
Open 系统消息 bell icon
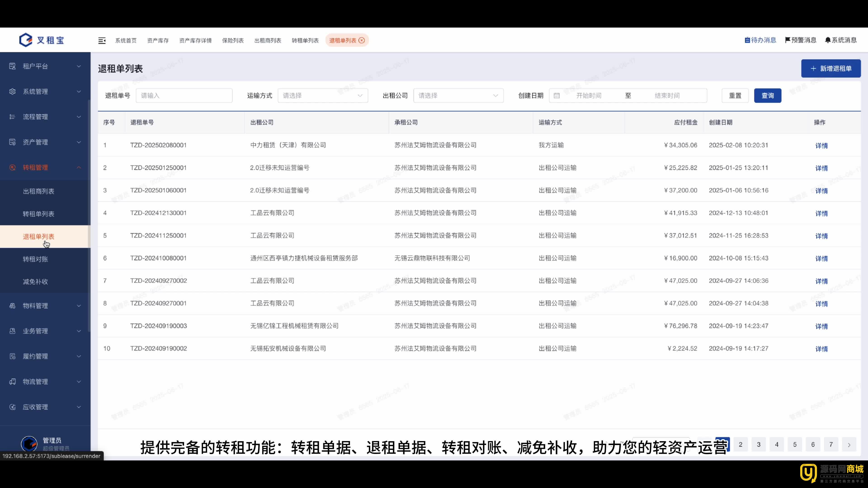(x=828, y=40)
